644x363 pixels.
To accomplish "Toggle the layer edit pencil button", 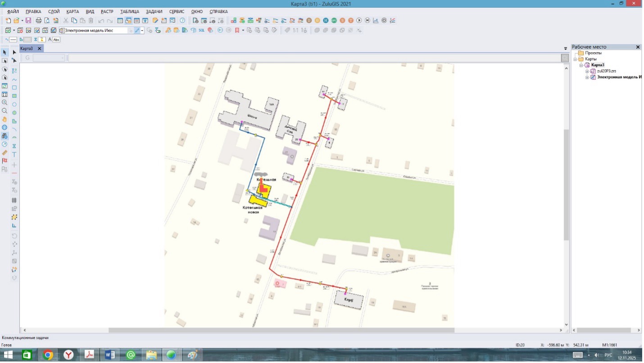I will coord(137,31).
